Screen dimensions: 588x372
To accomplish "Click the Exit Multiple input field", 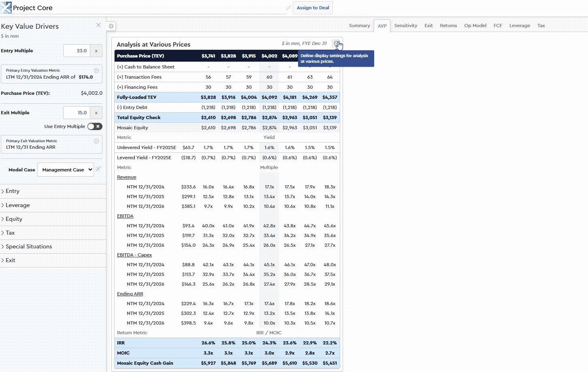I will point(77,113).
